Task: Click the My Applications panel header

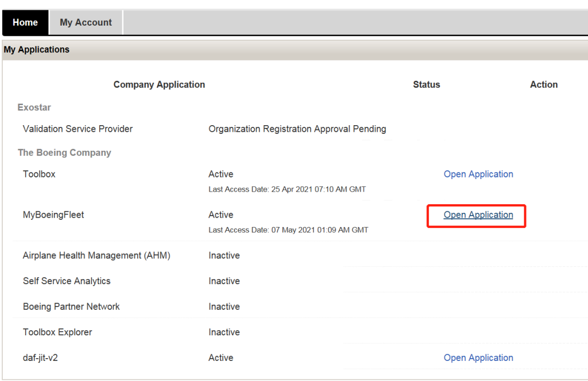Action: tap(295, 50)
